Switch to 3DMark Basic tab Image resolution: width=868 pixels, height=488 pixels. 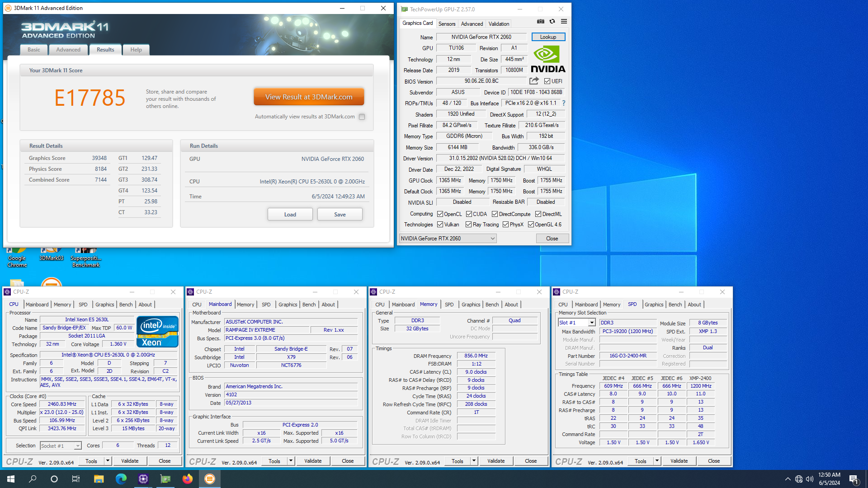pyautogui.click(x=34, y=50)
